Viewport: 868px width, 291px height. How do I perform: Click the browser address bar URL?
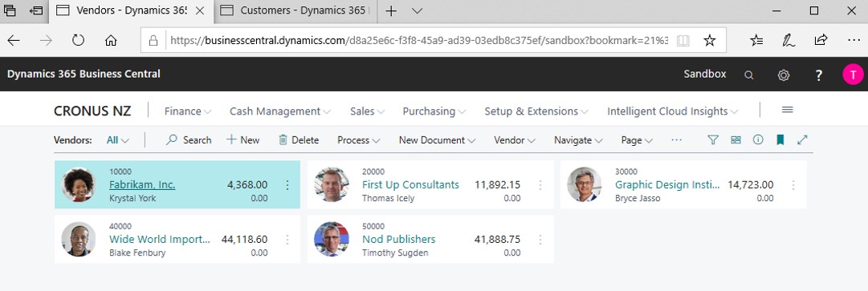419,40
